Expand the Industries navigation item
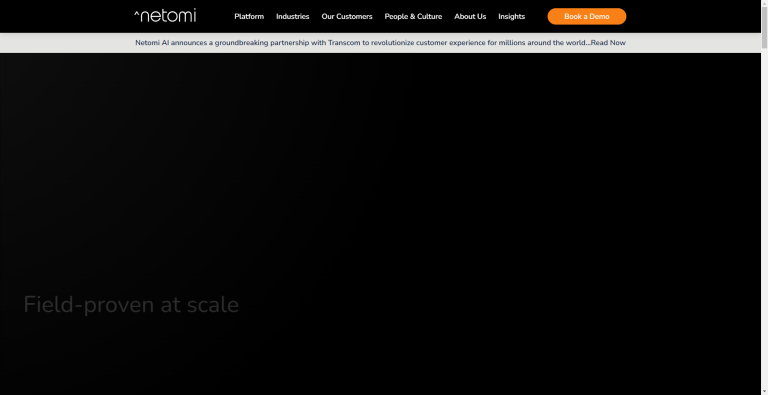 point(292,16)
